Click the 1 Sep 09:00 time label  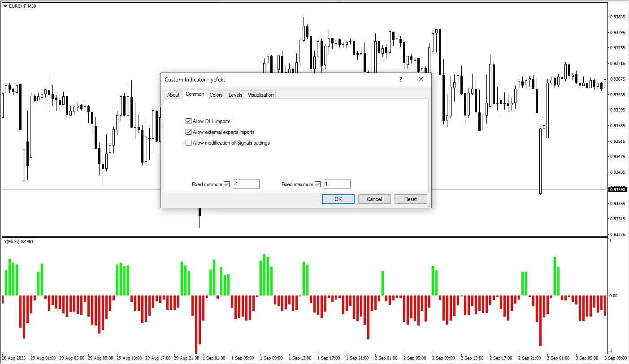(272, 358)
